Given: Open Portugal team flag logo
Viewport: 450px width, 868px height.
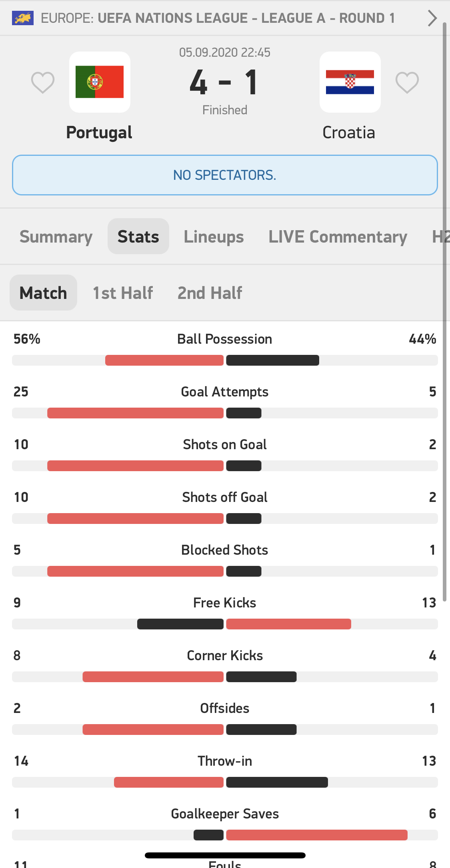Looking at the screenshot, I should (100, 82).
